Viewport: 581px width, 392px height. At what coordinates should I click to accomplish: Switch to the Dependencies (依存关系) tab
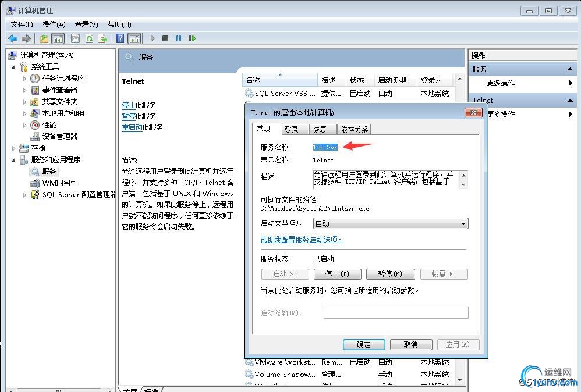click(354, 130)
